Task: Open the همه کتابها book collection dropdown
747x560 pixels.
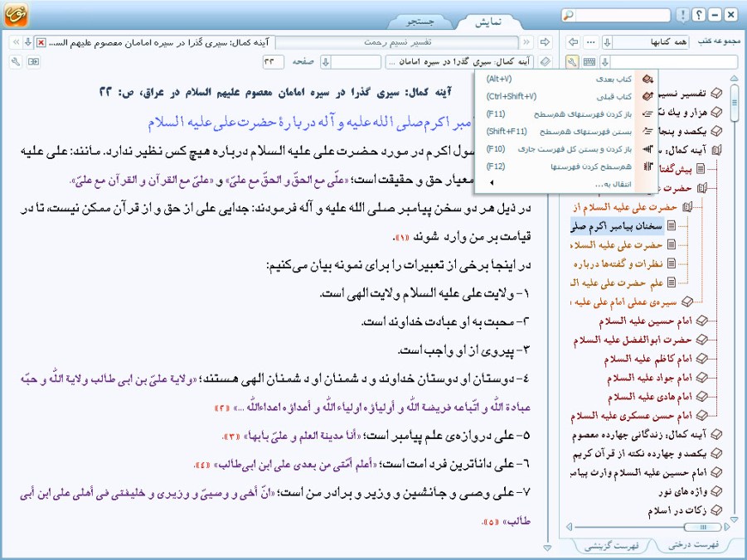Action: [x=607, y=42]
